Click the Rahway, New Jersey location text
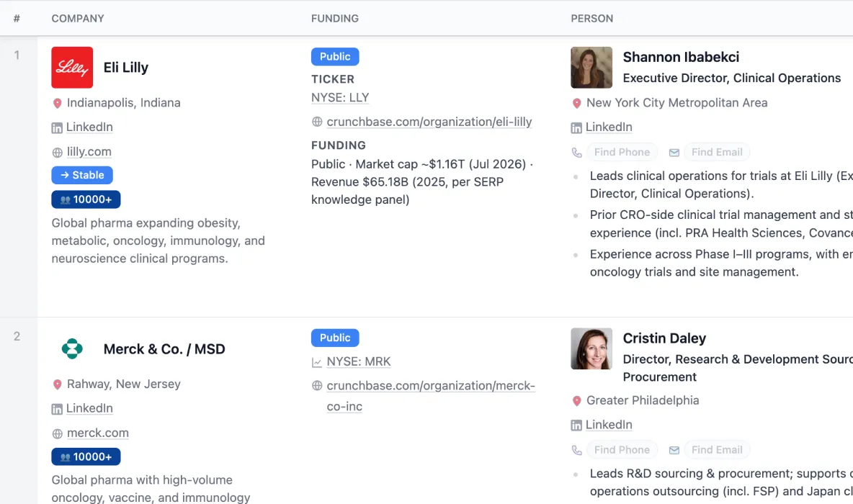This screenshot has height=504, width=853. coord(123,384)
